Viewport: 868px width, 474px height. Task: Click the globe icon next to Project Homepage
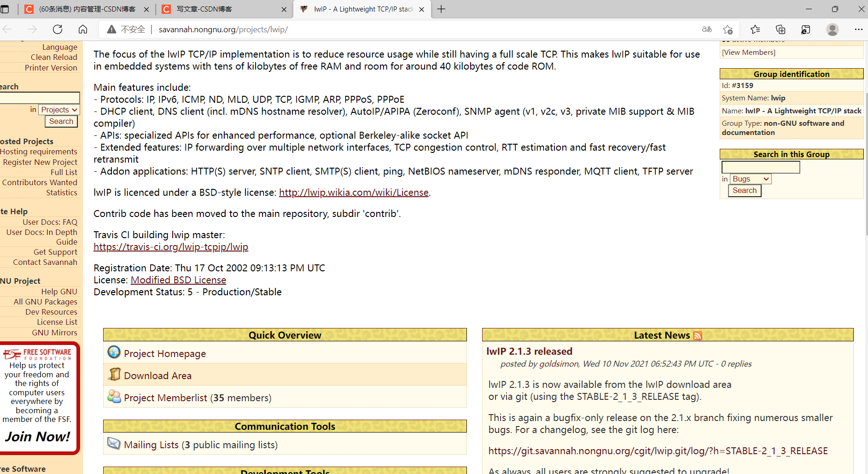point(114,352)
